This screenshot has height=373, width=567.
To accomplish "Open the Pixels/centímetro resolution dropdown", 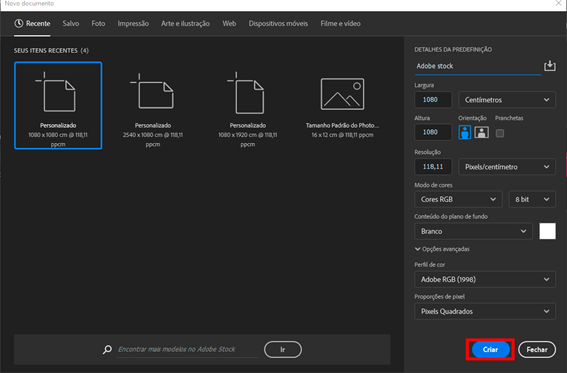I will pyautogui.click(x=507, y=167).
